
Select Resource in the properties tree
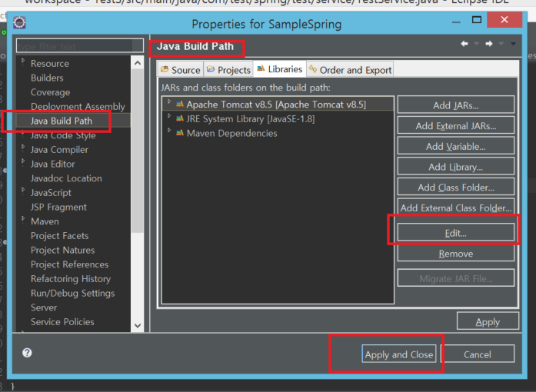point(49,64)
